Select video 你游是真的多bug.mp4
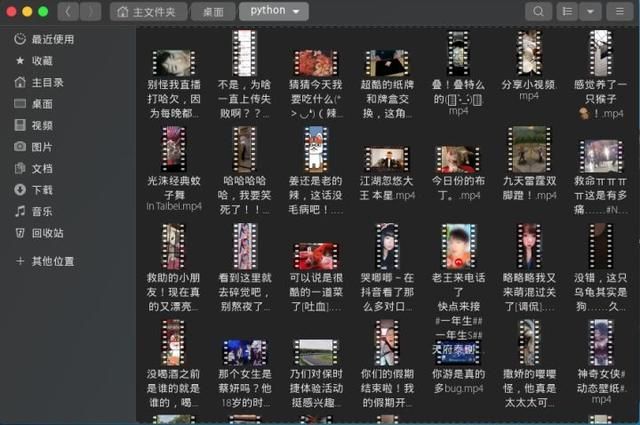640x425 pixels. 458,367
